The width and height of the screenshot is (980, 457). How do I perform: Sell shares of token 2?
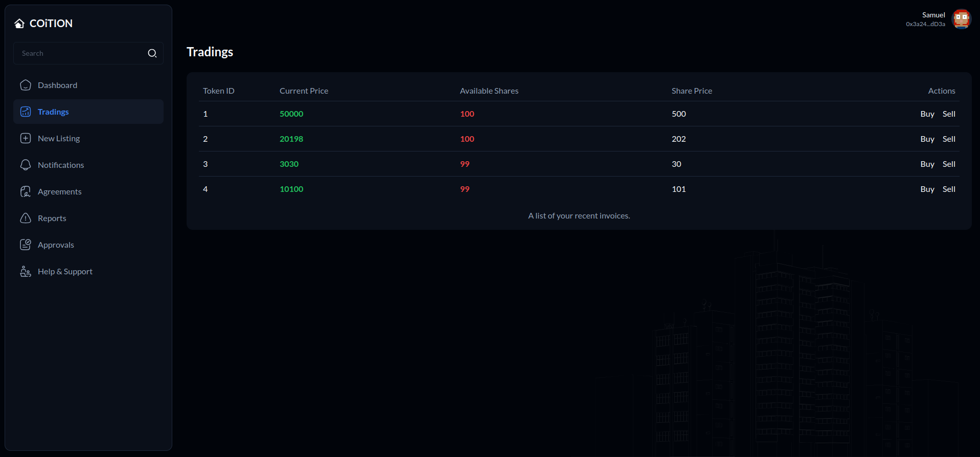coord(949,139)
